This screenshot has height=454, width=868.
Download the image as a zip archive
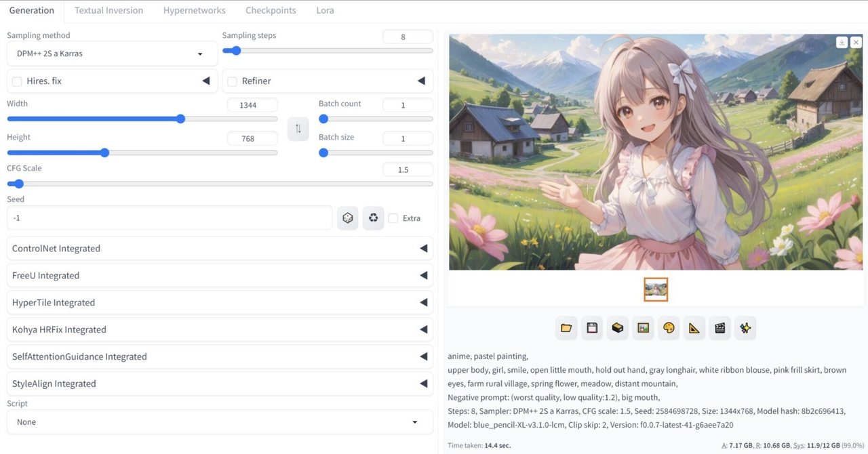617,327
